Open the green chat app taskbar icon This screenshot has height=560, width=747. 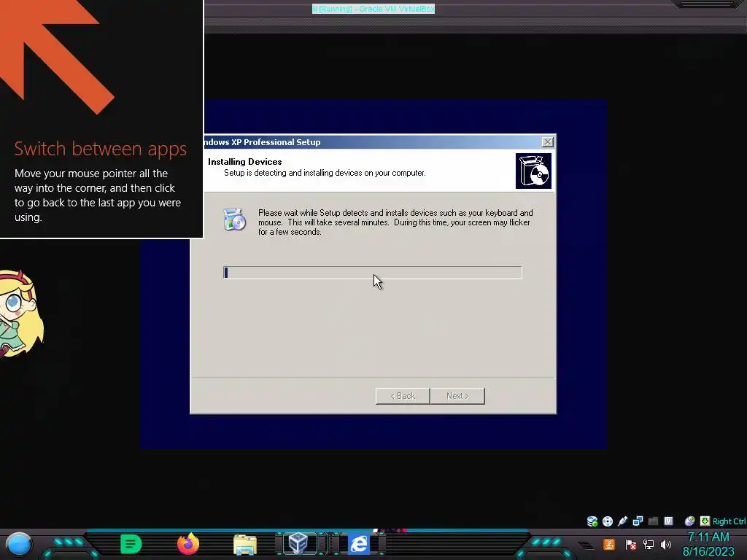click(131, 544)
